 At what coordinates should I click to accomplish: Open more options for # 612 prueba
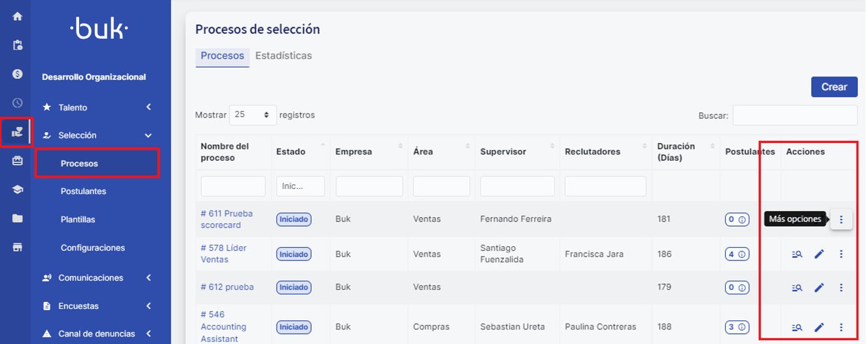point(841,287)
